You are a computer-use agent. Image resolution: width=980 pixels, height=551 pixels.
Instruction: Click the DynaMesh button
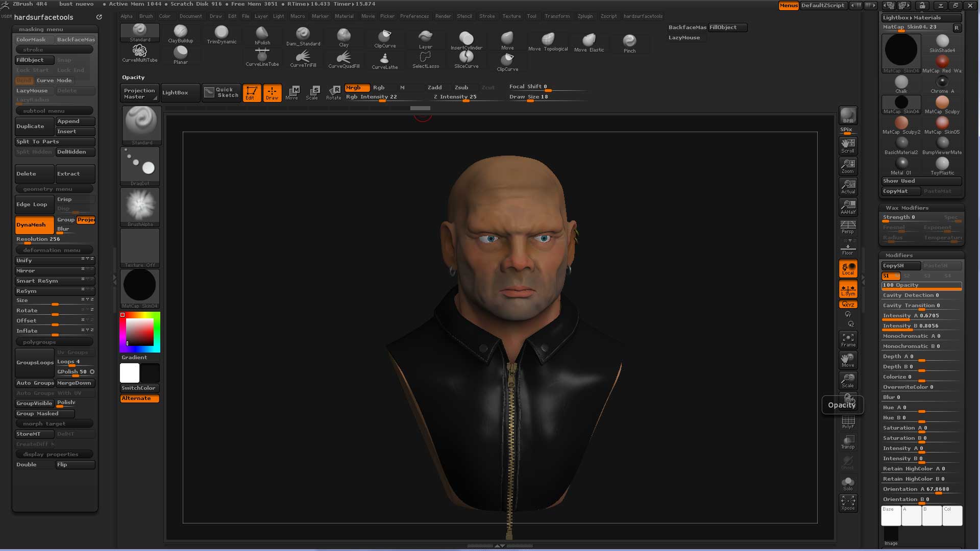34,224
